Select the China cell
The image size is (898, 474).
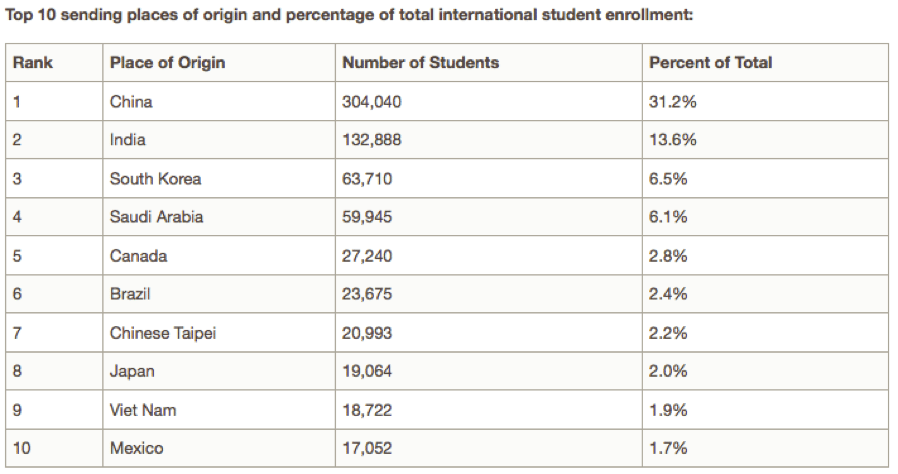tap(131, 101)
